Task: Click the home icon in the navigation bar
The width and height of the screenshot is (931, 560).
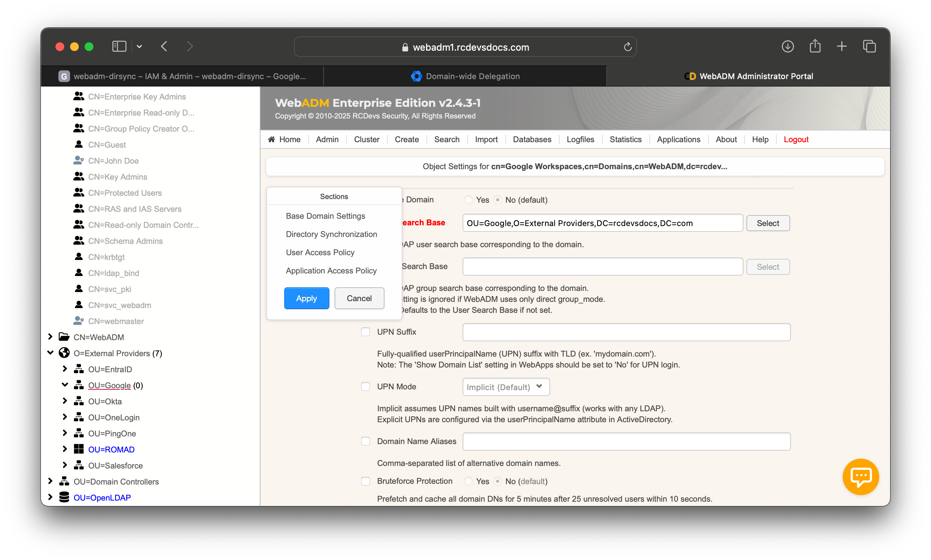Action: pos(271,139)
